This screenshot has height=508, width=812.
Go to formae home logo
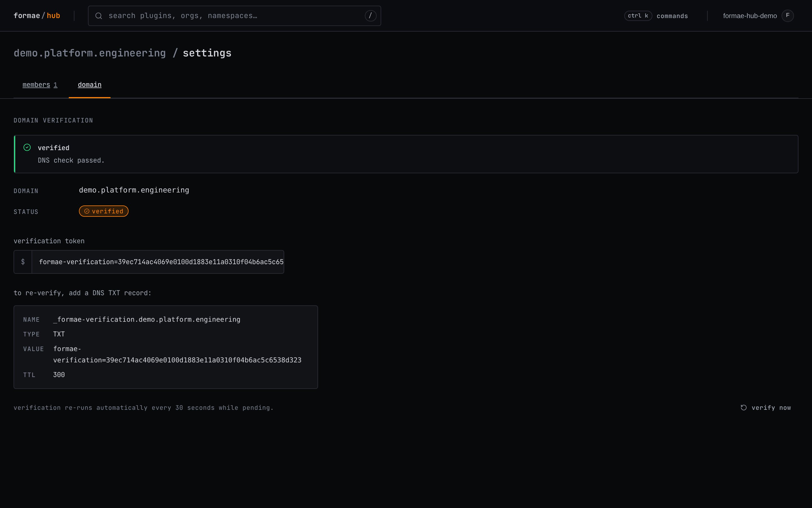point(27,16)
